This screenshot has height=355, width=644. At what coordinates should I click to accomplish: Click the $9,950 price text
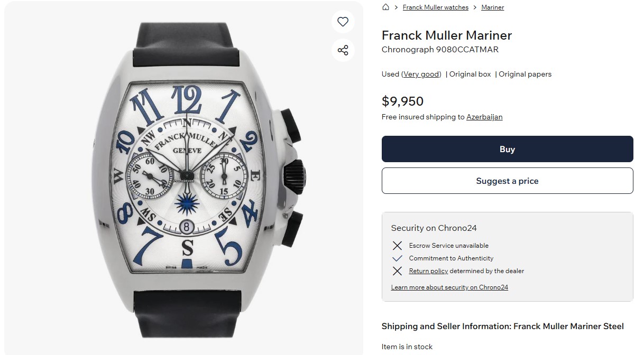pos(402,101)
